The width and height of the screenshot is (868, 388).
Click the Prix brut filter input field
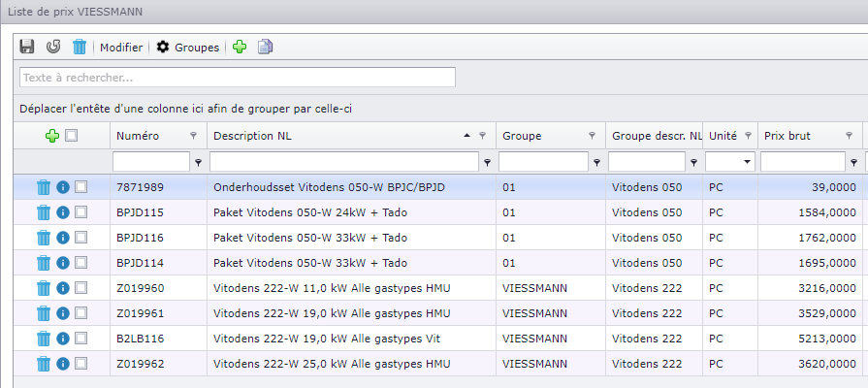[x=803, y=162]
